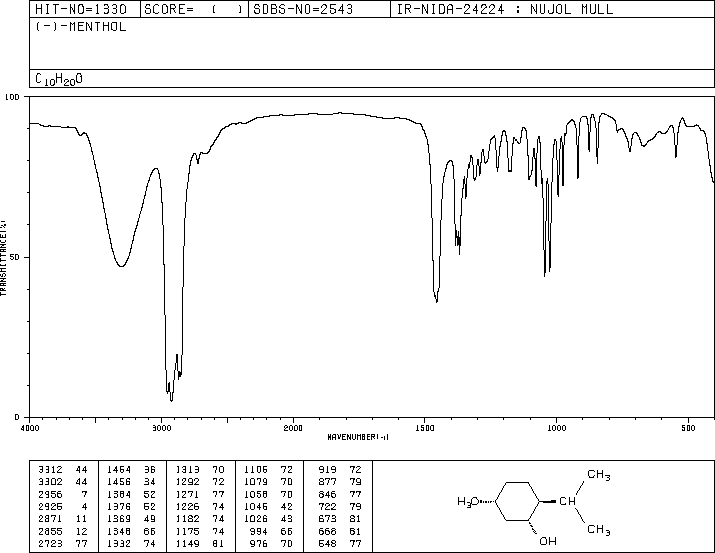The image size is (715, 553).
Task: Click the 50 transmittance axis label
Action: click(x=15, y=257)
